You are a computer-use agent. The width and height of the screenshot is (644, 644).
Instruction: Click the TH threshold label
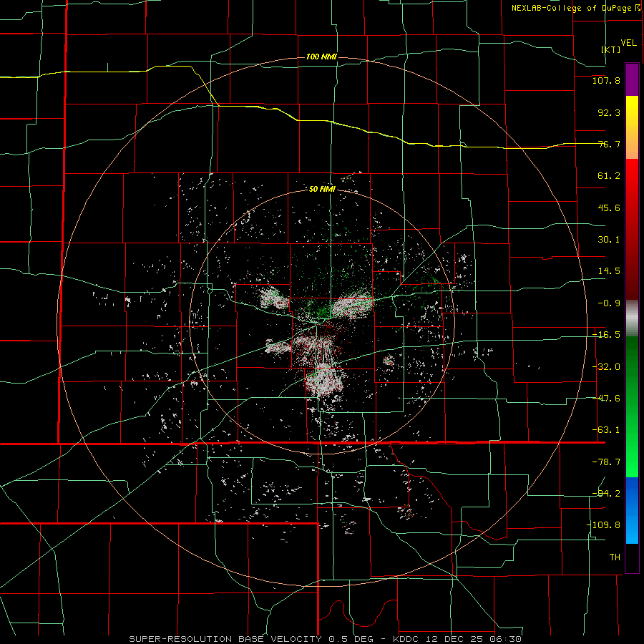click(615, 557)
